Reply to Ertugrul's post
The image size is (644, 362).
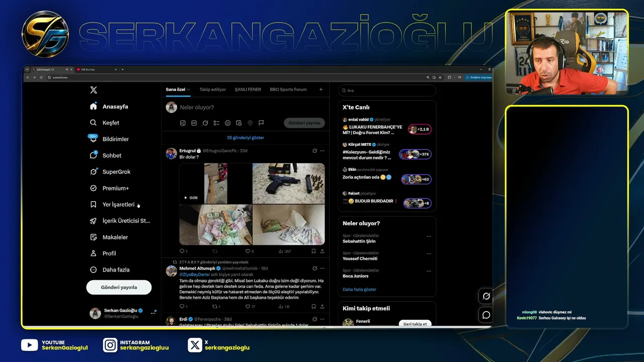[183, 251]
